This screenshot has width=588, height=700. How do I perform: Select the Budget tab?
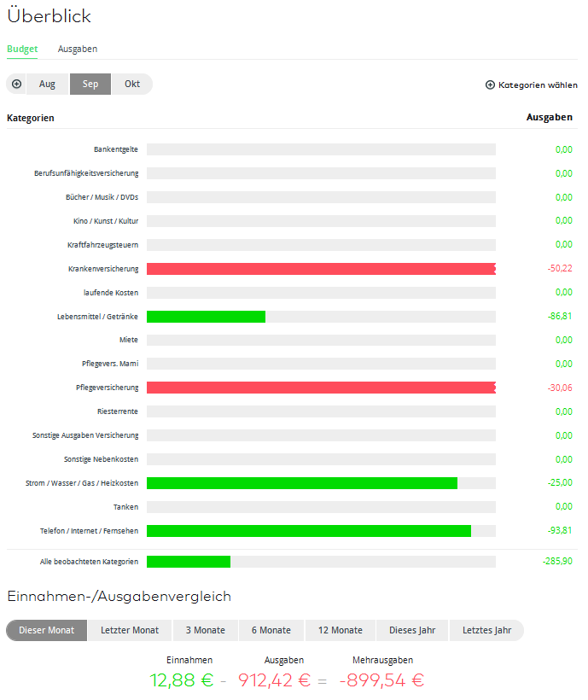tap(22, 50)
